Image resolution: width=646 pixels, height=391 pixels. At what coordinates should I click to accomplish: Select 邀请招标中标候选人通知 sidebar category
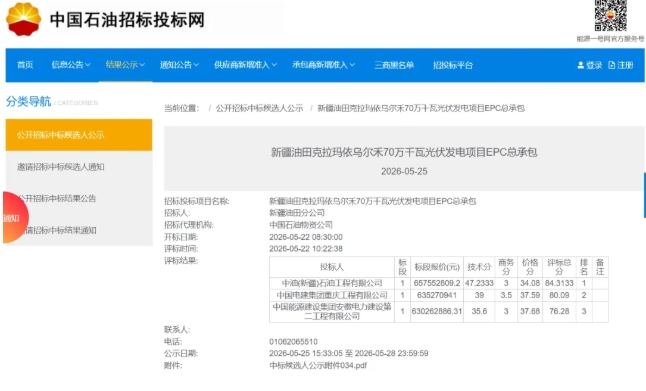(79, 167)
